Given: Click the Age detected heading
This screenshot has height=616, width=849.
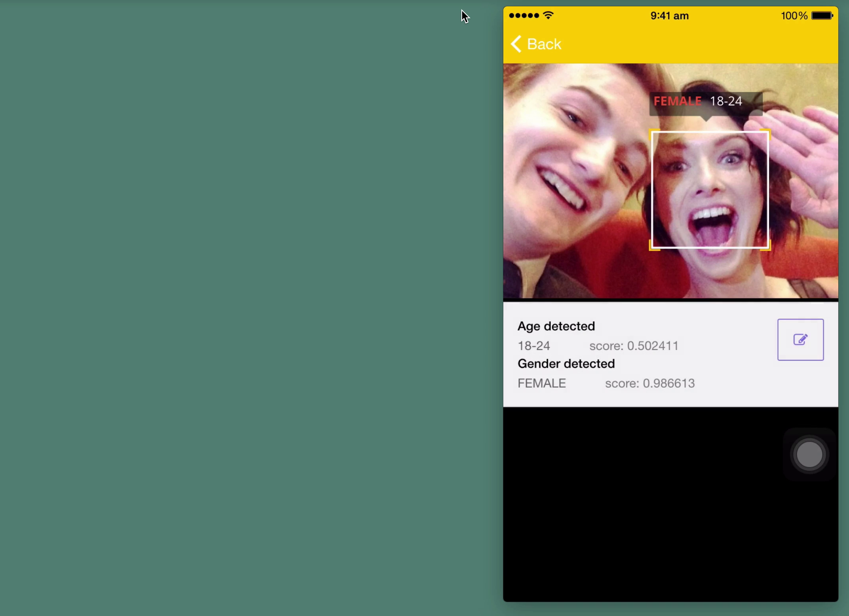Looking at the screenshot, I should 556,326.
